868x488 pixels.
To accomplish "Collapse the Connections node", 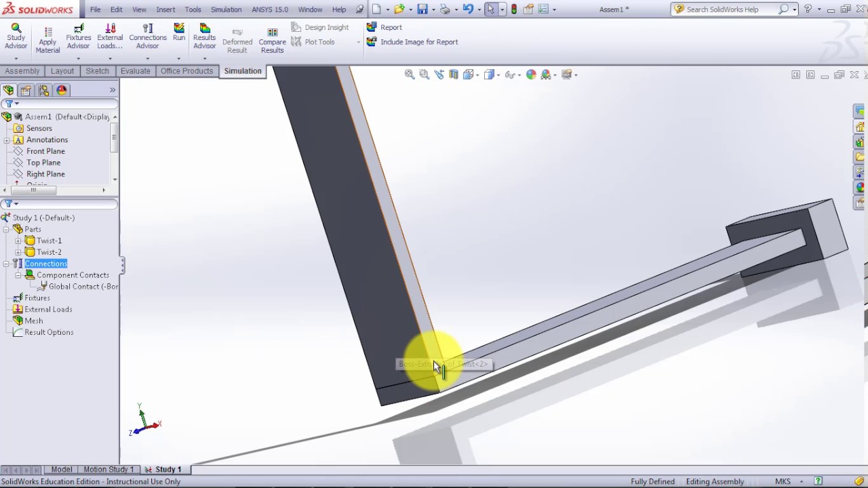I will [x=7, y=264].
